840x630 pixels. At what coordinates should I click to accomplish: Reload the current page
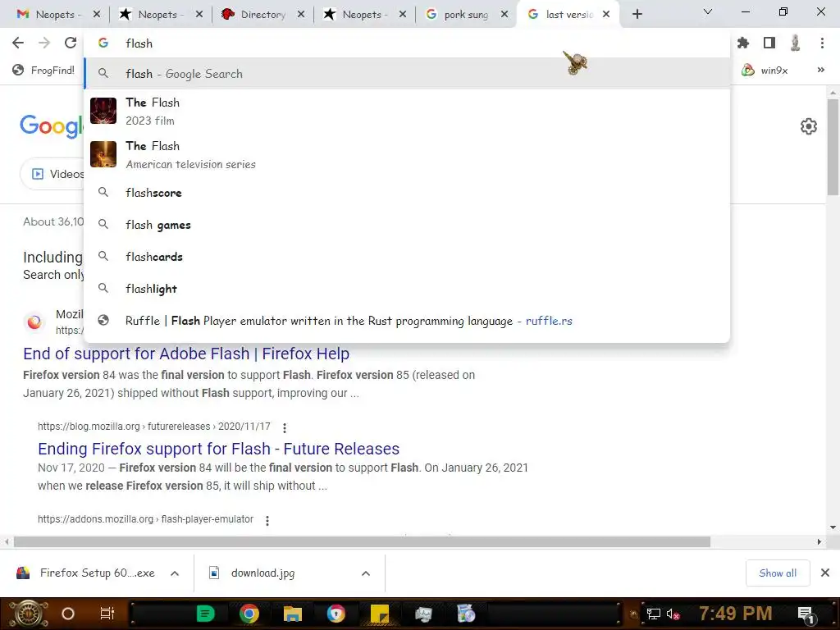[71, 43]
